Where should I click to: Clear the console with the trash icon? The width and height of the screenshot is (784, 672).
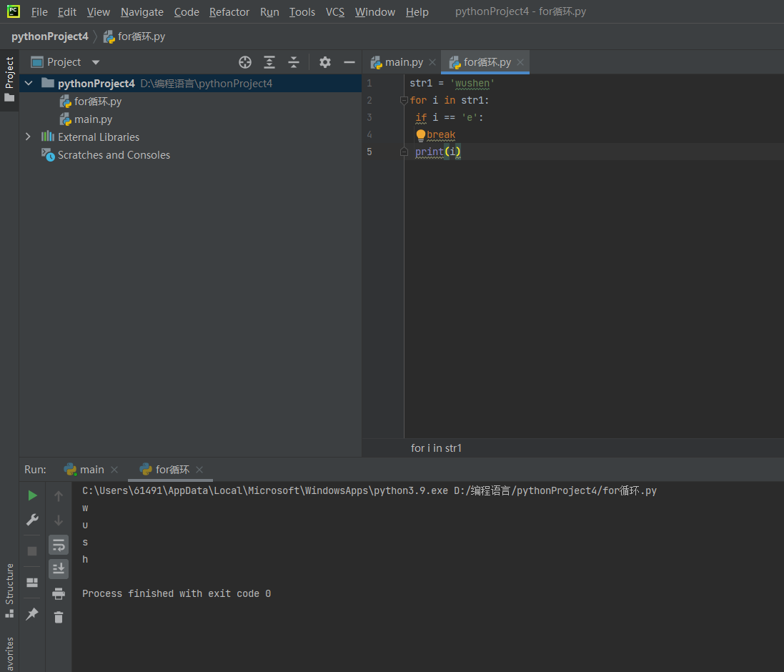click(x=59, y=618)
